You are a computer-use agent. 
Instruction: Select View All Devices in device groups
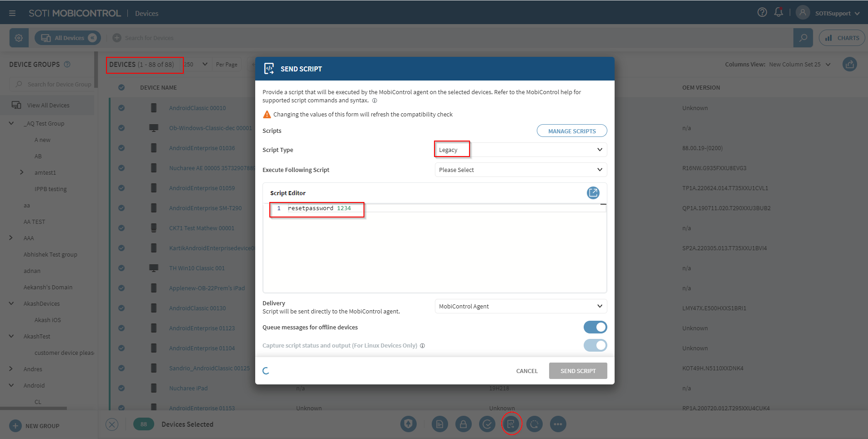(x=48, y=105)
